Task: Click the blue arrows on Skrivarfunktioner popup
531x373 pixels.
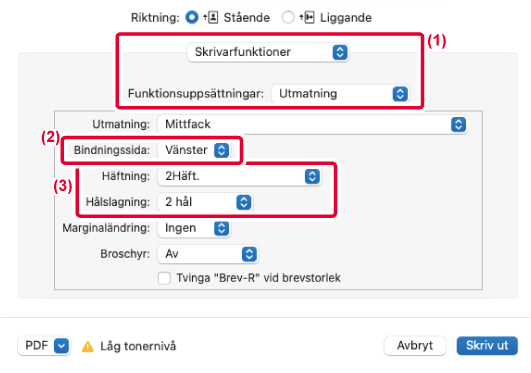Action: (x=340, y=52)
